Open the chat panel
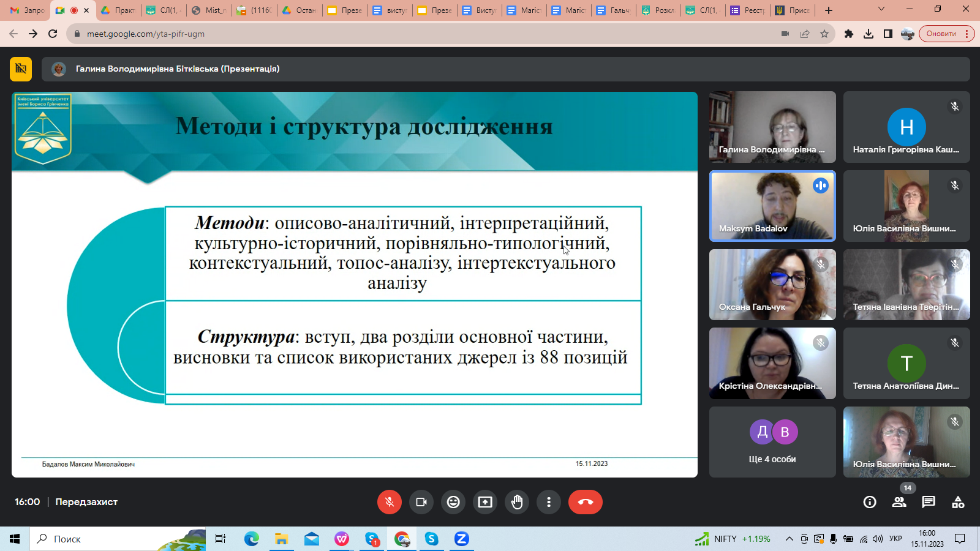Image resolution: width=980 pixels, height=551 pixels. pos(929,502)
